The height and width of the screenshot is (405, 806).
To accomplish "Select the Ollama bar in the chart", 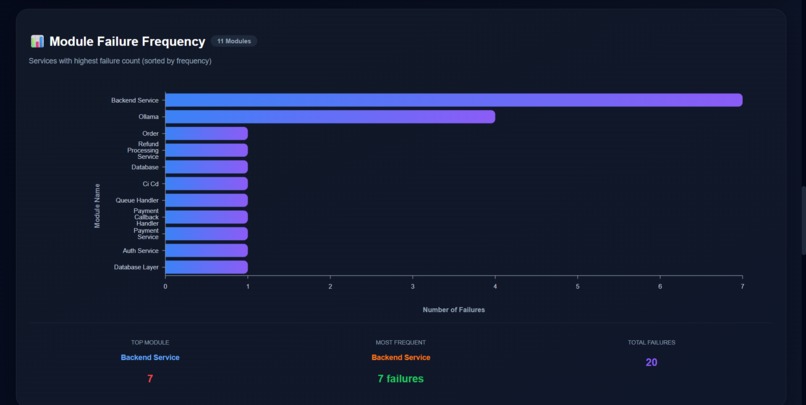I will pyautogui.click(x=330, y=117).
